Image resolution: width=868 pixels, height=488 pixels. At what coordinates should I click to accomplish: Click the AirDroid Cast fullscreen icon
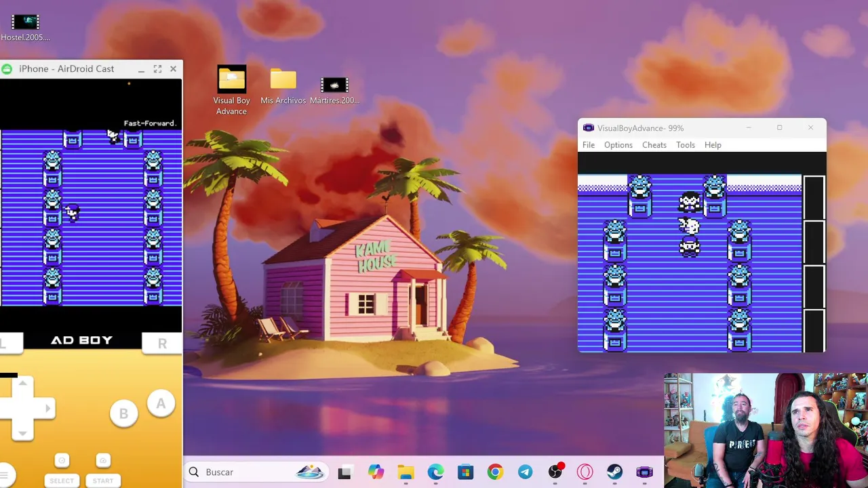157,69
